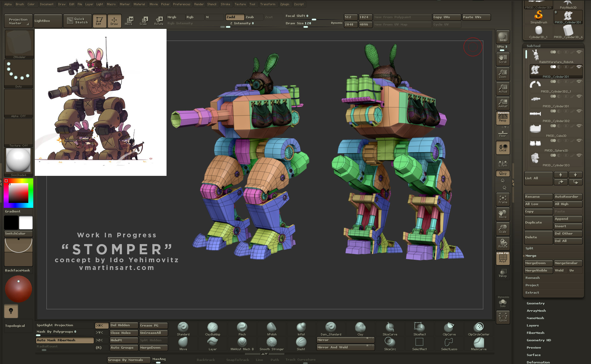Open the ZModeler brush thumbnail
Image resolution: width=591 pixels, height=364 pixels.
19,44
